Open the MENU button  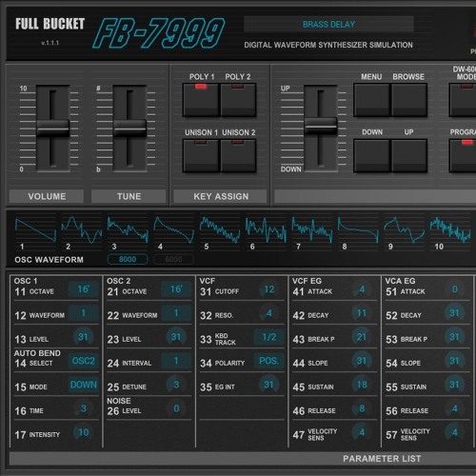(x=371, y=100)
